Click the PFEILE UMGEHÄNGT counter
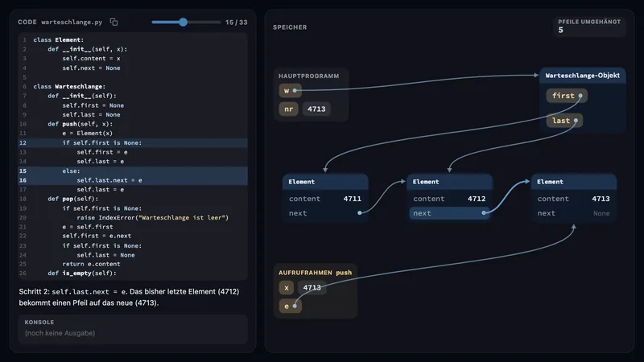 [589, 26]
